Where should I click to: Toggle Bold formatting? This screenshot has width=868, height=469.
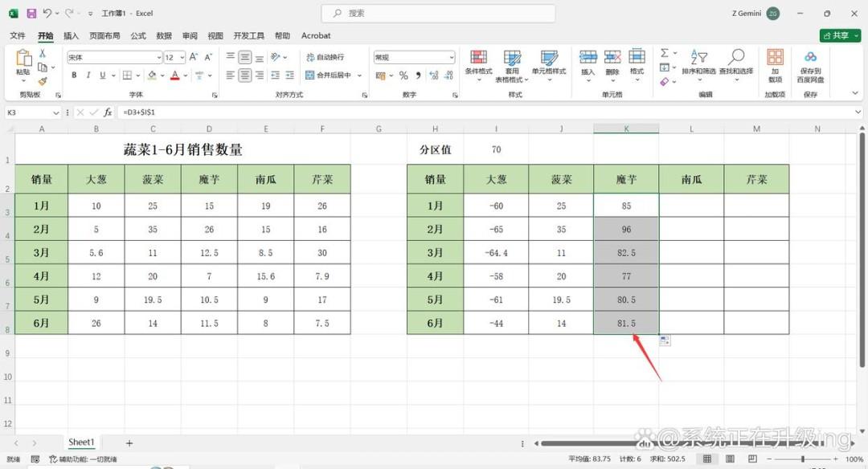[74, 75]
